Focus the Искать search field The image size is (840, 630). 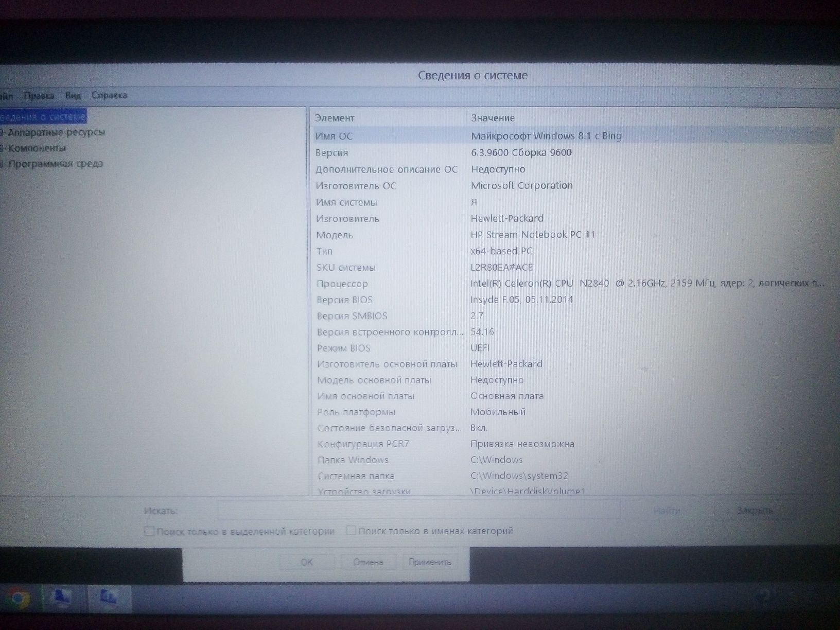click(419, 511)
